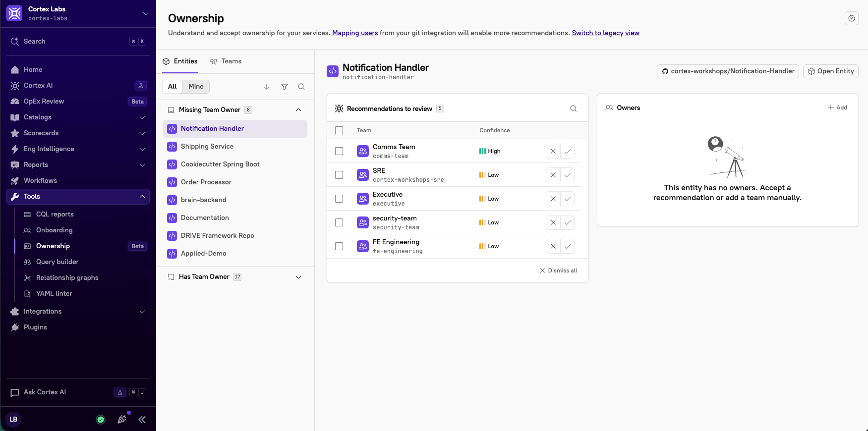Expand the Catalogs menu
Screen dimensions: 868x431
click(78, 117)
